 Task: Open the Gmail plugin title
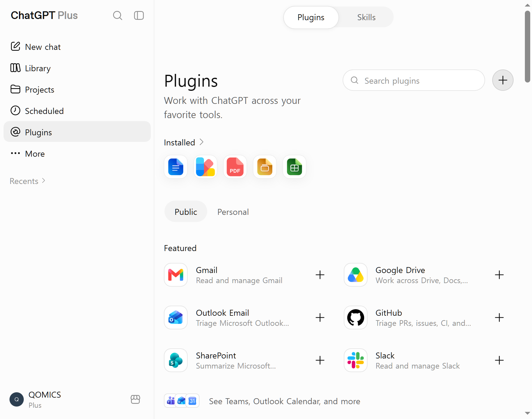(207, 270)
